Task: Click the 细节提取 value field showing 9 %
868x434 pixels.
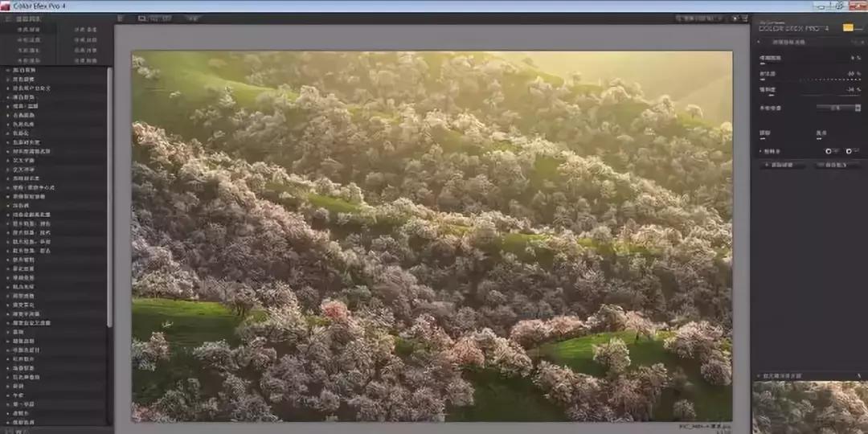Action: click(x=856, y=58)
